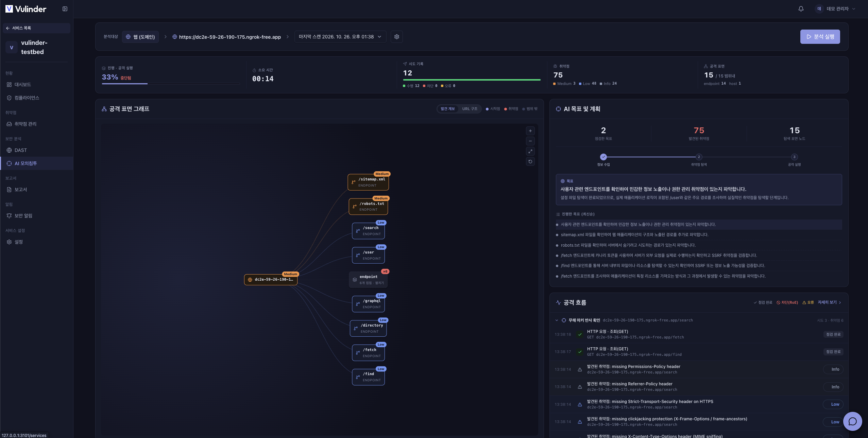This screenshot has width=868, height=438.
Task: Open scan settings gear icon
Action: 396,37
